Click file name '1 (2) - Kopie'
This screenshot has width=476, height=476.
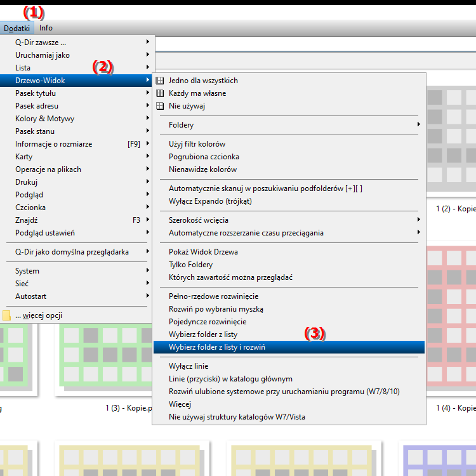pyautogui.click(x=456, y=209)
